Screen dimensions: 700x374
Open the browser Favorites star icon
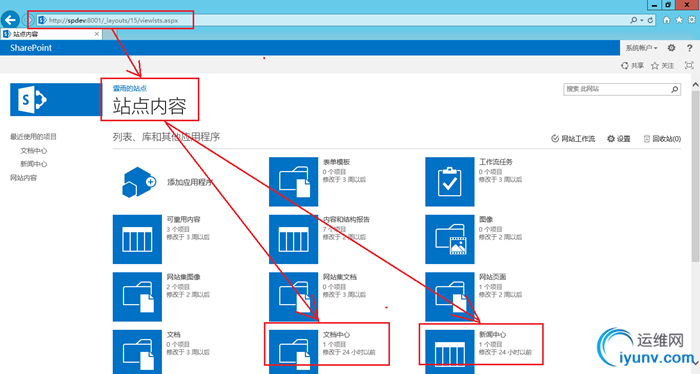[679, 20]
